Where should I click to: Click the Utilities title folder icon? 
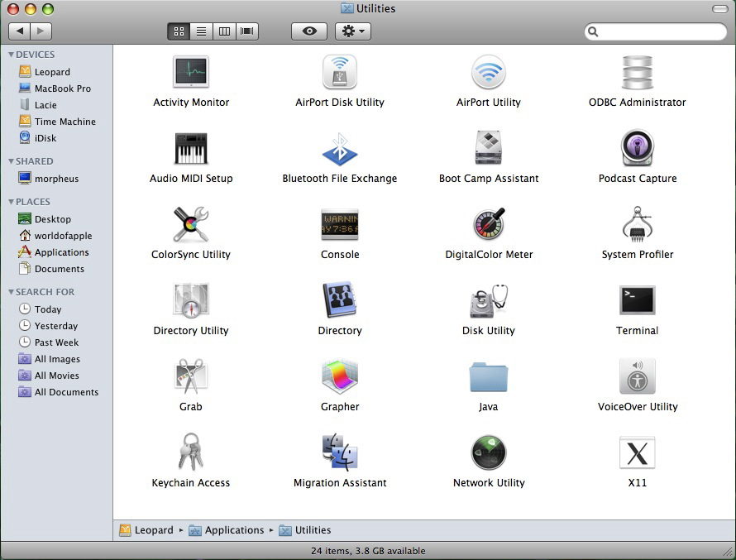[x=346, y=8]
